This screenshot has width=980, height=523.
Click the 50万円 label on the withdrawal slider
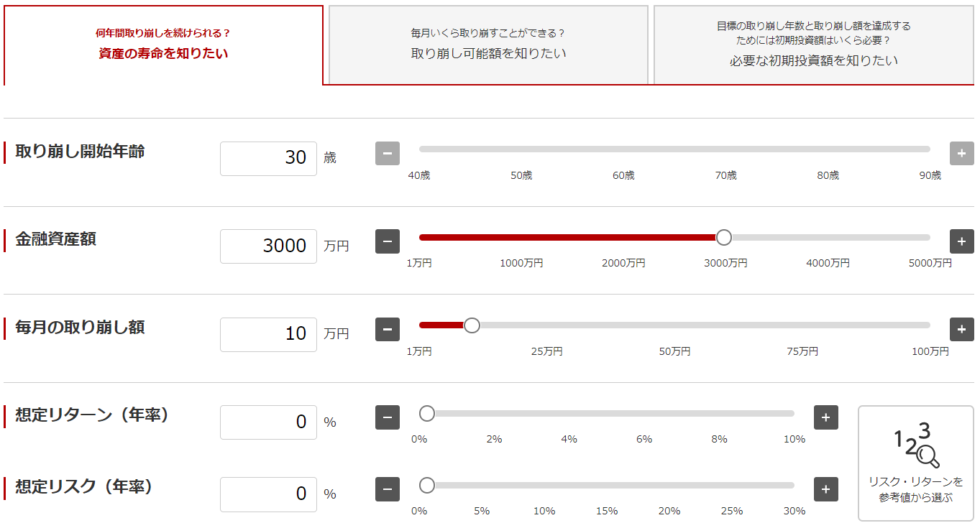click(x=674, y=351)
